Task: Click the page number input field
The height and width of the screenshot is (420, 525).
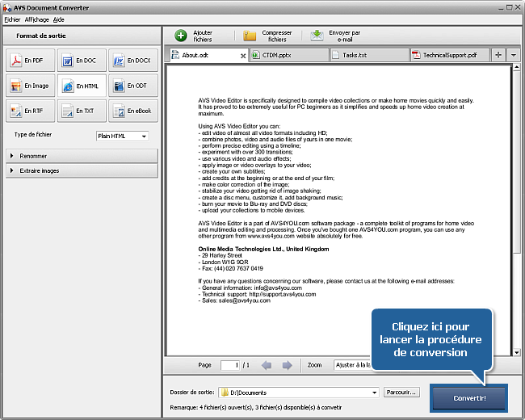Action: coord(230,365)
